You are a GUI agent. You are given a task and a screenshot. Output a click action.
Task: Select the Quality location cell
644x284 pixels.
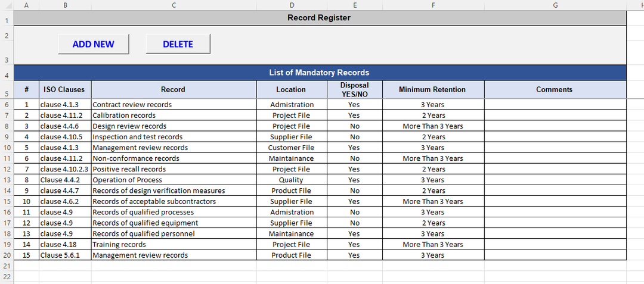click(x=291, y=180)
